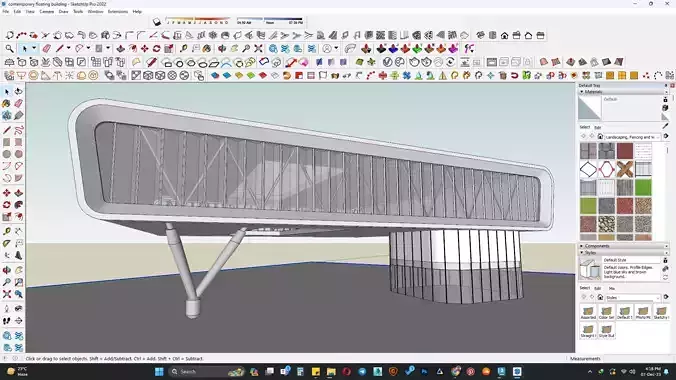Open the File menu

(x=6, y=12)
